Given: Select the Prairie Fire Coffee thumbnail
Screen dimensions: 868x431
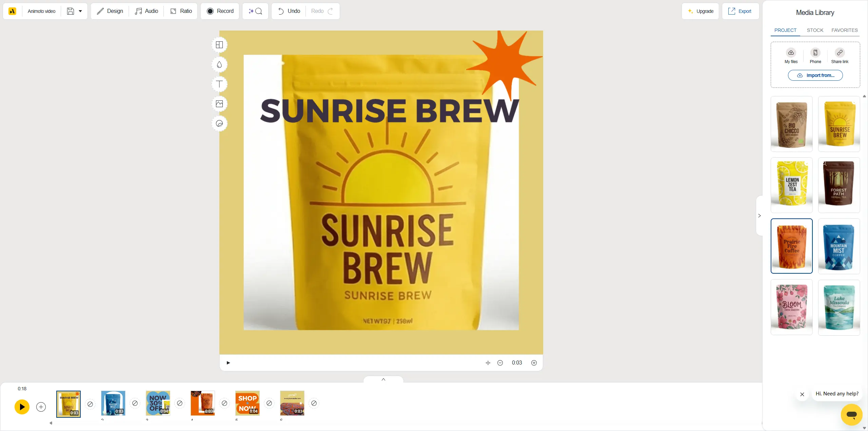Looking at the screenshot, I should pyautogui.click(x=792, y=246).
